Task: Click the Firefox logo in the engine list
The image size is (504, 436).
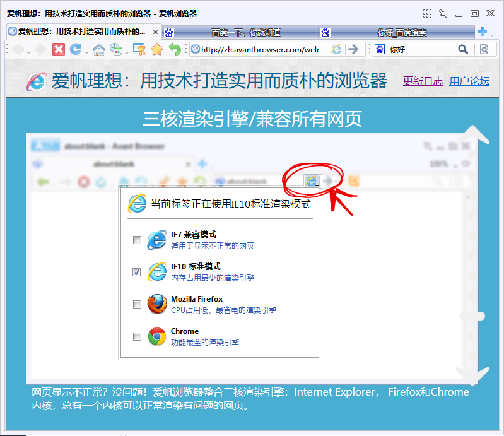Action: click(157, 304)
